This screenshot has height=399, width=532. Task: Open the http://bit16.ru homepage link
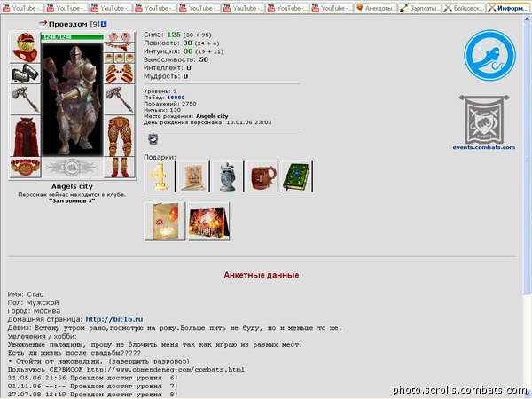click(114, 319)
